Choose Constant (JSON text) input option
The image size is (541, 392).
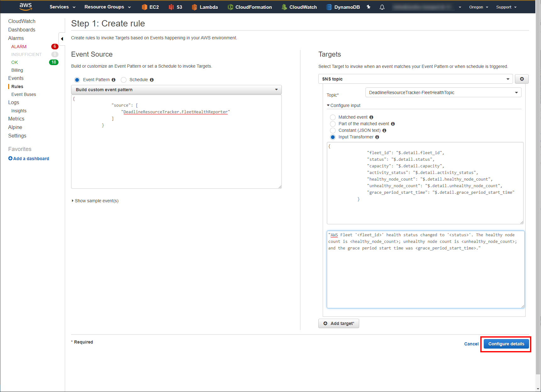pyautogui.click(x=333, y=130)
